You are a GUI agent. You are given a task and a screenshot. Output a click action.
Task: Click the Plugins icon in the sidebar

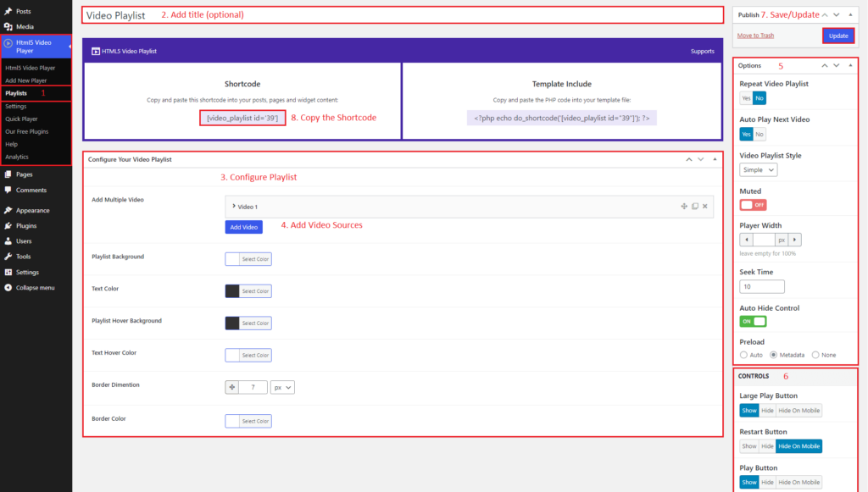[x=8, y=226]
